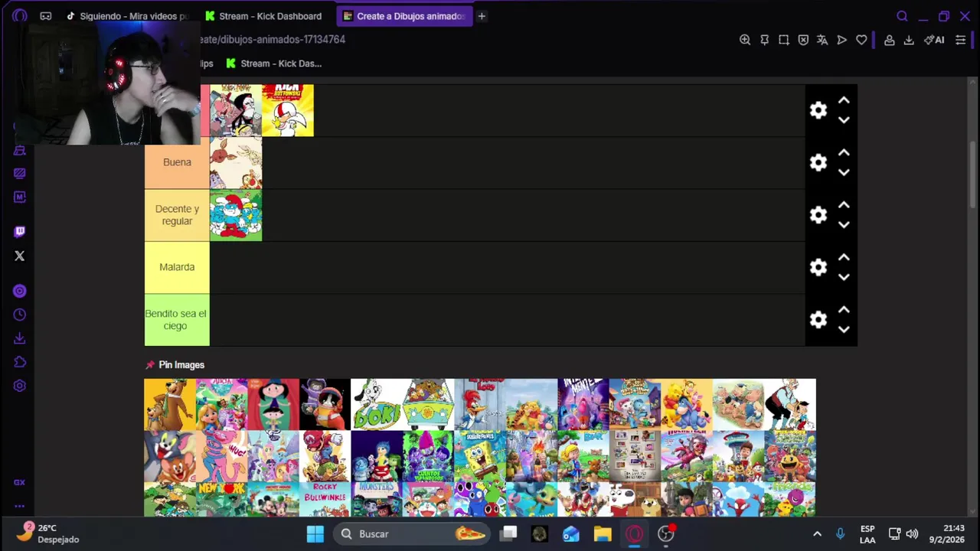Move top tier row down
Viewport: 980px width, 551px height.
[x=844, y=120]
